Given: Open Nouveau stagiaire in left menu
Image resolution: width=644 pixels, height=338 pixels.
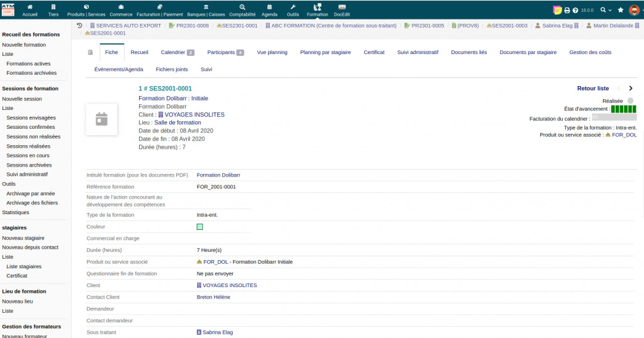Looking at the screenshot, I should pos(23,238).
